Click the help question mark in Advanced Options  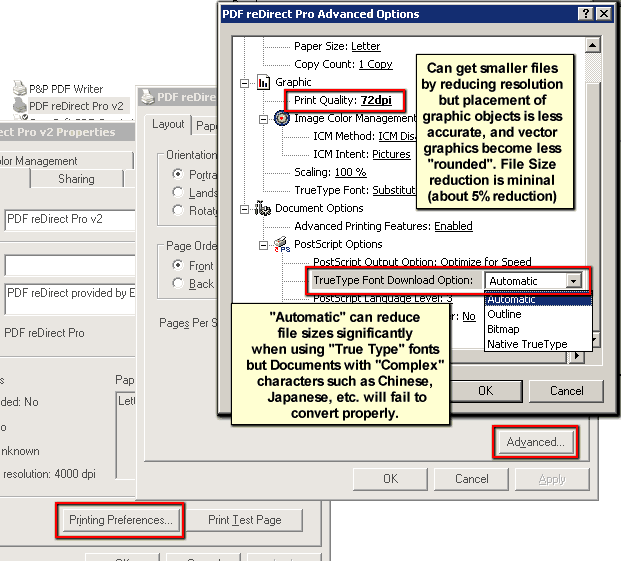[586, 14]
